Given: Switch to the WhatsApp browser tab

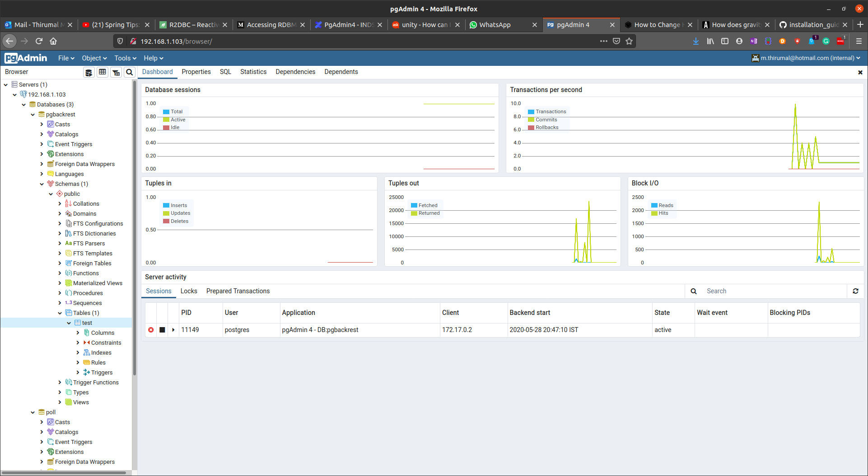Looking at the screenshot, I should point(503,24).
